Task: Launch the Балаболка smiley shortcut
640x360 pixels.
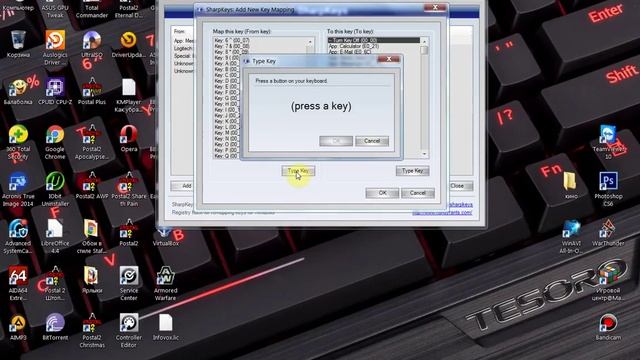Action: pyautogui.click(x=18, y=88)
